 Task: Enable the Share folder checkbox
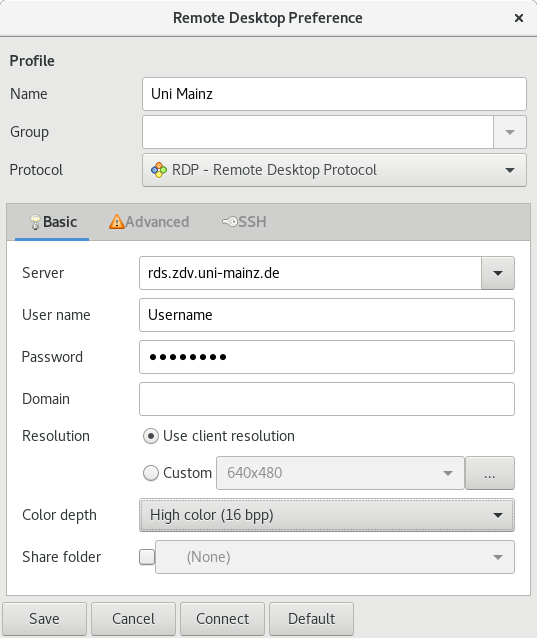(x=147, y=557)
